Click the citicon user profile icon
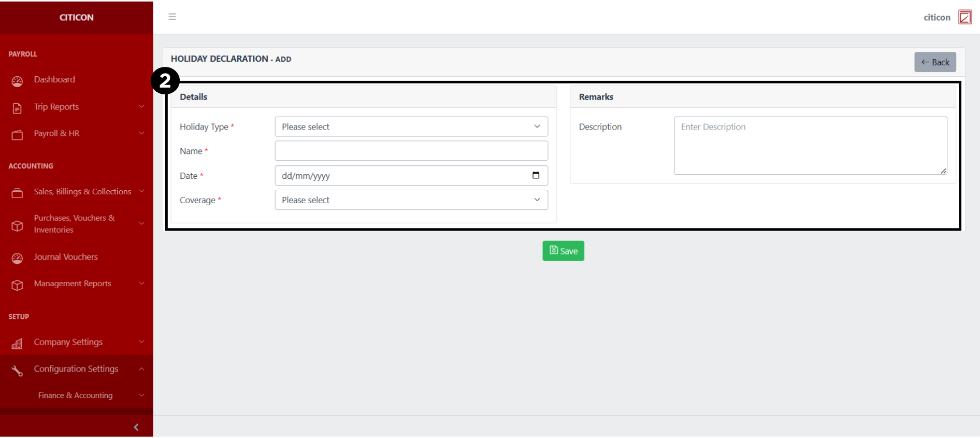Image resolution: width=980 pixels, height=438 pixels. [964, 17]
